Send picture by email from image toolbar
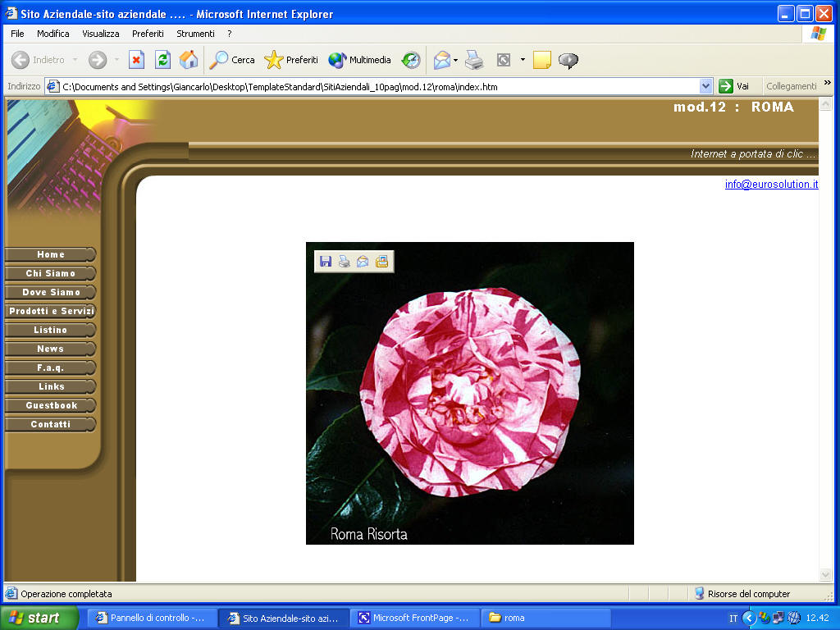This screenshot has height=630, width=840. (x=363, y=262)
